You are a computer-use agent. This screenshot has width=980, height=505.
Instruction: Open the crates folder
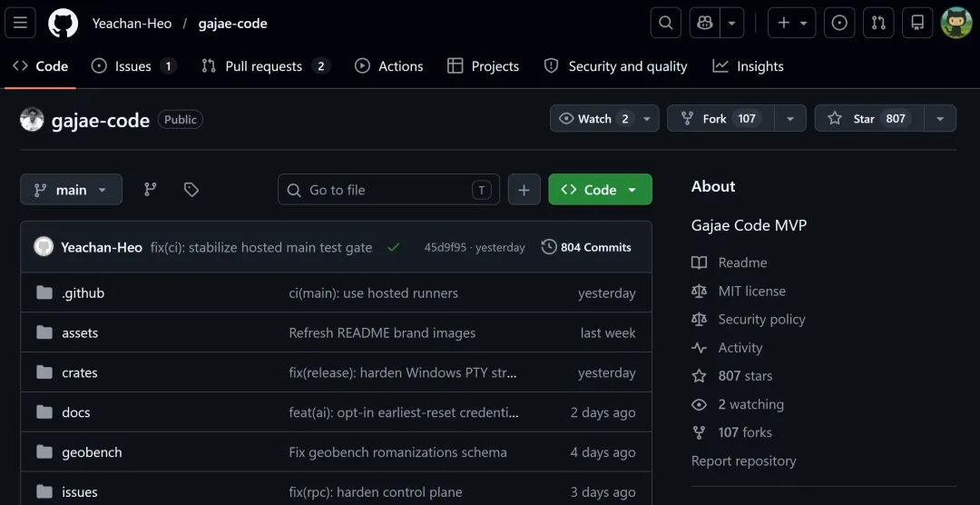coord(79,373)
